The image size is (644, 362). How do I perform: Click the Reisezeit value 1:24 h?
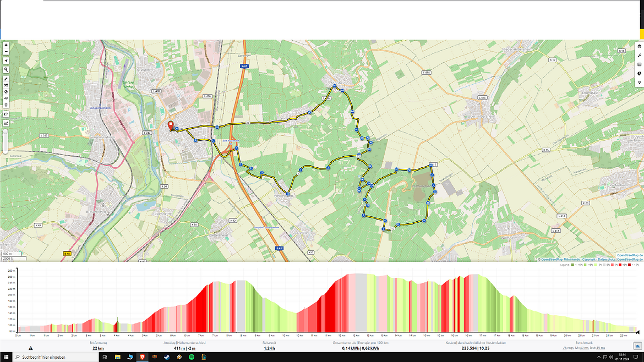pos(269,348)
